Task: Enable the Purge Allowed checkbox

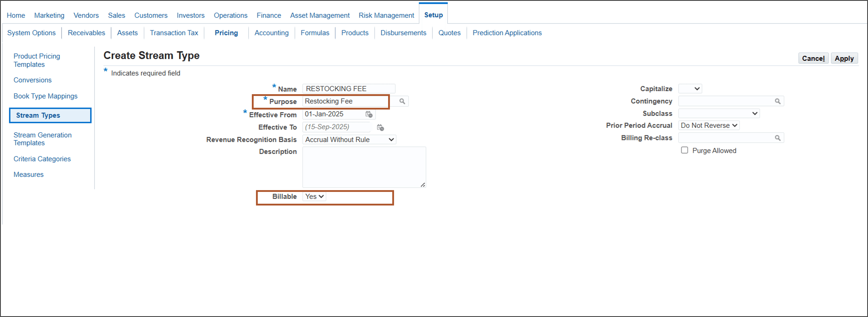Action: 684,150
